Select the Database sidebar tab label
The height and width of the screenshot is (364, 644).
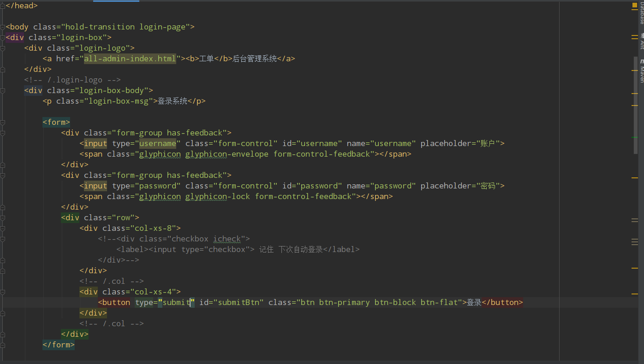pyautogui.click(x=641, y=14)
